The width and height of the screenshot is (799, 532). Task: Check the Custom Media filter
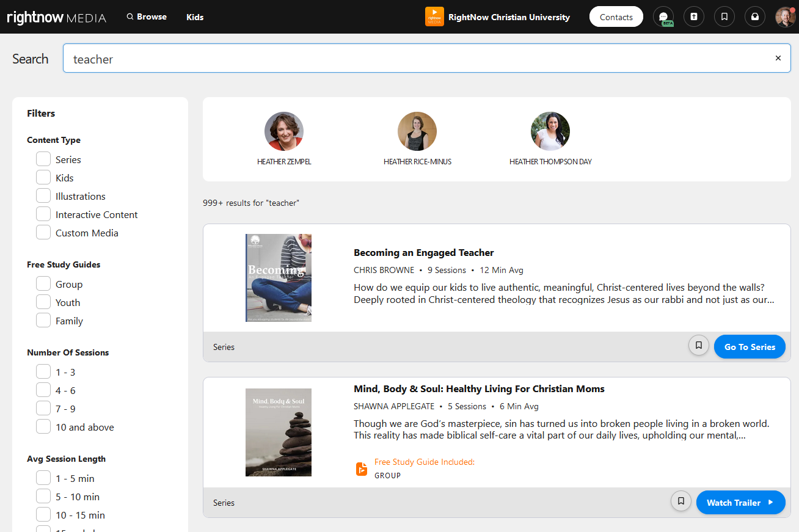point(43,232)
